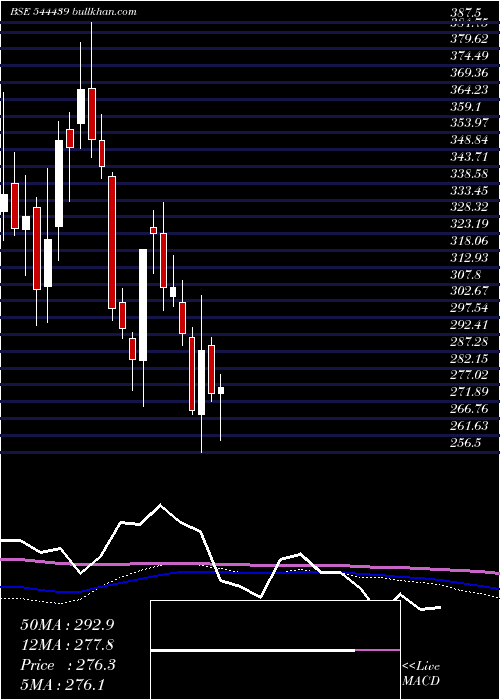Click the last small white candle near 276
Screen dimensions: 500x700
coord(221,390)
